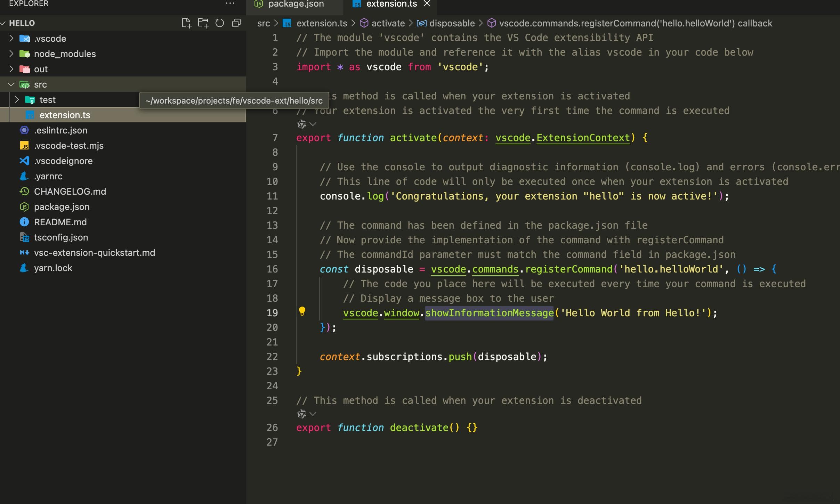
Task: Click the lightbulb quick-fix icon on line 19
Action: point(302,311)
